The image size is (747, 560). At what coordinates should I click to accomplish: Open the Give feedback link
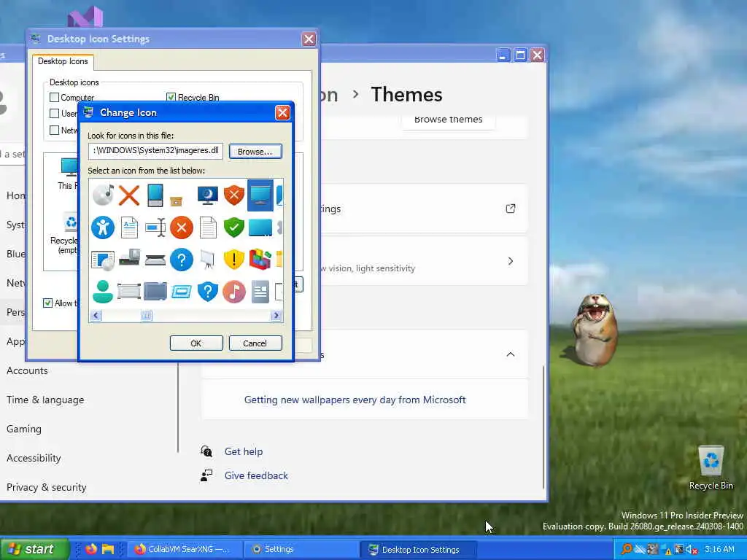point(256,475)
